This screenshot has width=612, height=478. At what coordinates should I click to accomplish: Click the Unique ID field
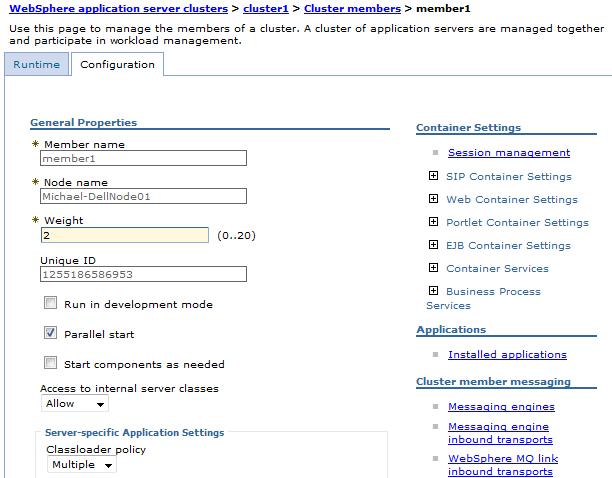coord(143,274)
